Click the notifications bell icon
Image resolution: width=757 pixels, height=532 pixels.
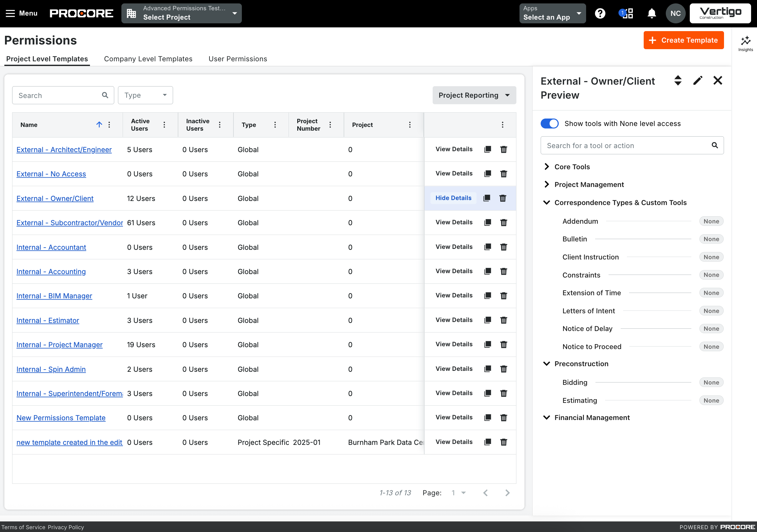point(651,13)
